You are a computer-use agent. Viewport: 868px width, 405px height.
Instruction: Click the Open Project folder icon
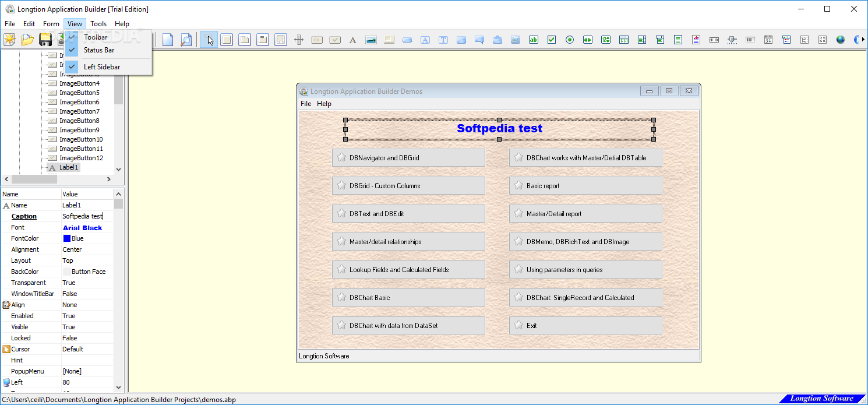[x=27, y=40]
